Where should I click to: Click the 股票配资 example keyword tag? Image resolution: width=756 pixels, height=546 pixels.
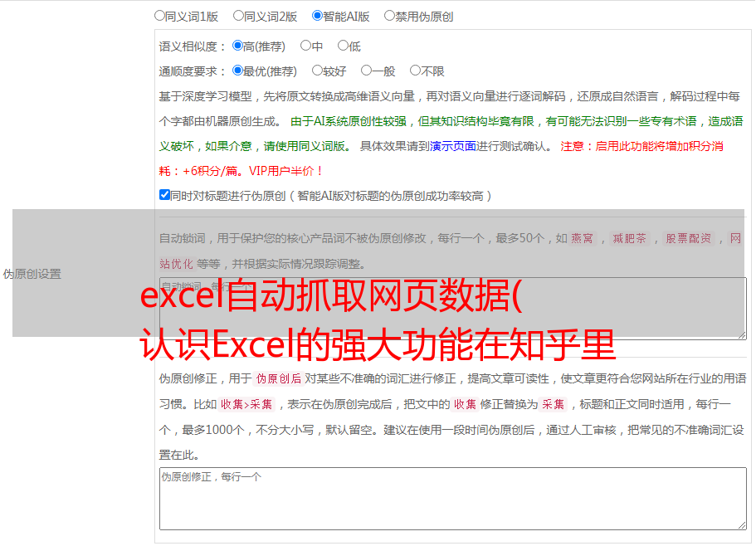pyautogui.click(x=689, y=238)
